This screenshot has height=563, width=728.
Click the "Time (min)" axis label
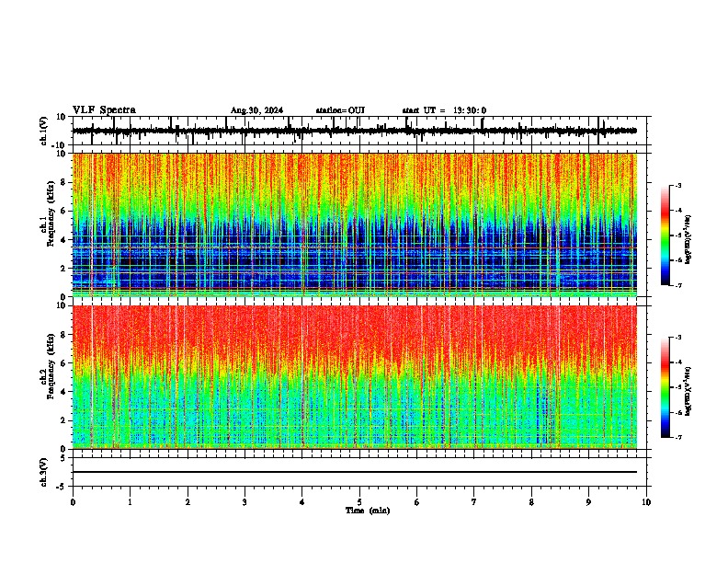point(368,511)
